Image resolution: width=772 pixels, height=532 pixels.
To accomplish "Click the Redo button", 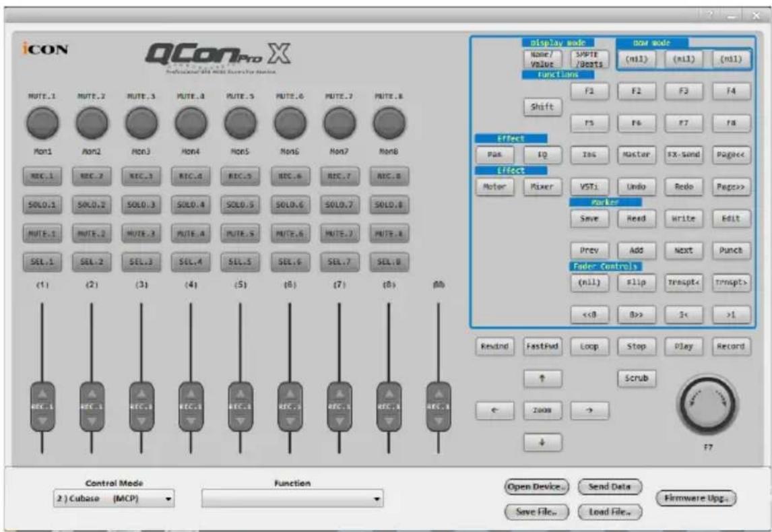I will pos(684,187).
